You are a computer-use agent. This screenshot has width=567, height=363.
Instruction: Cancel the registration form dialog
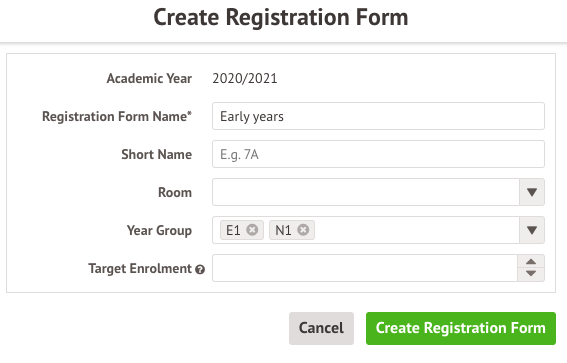[321, 328]
